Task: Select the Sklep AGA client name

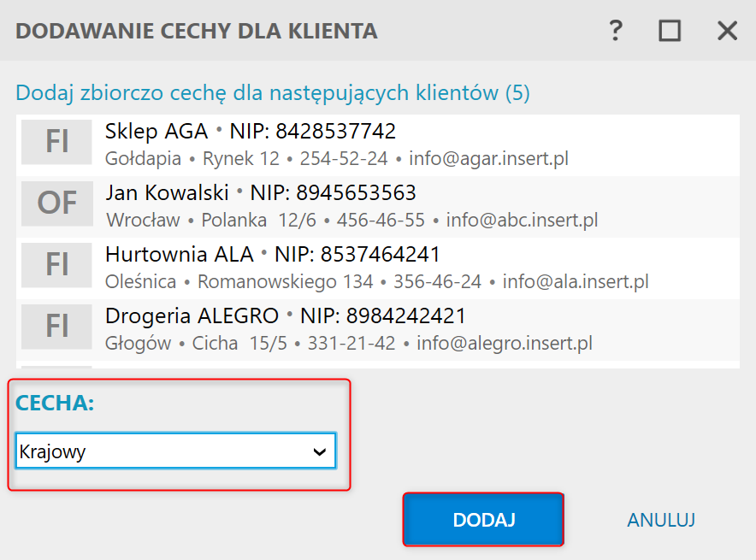Action: point(157,132)
